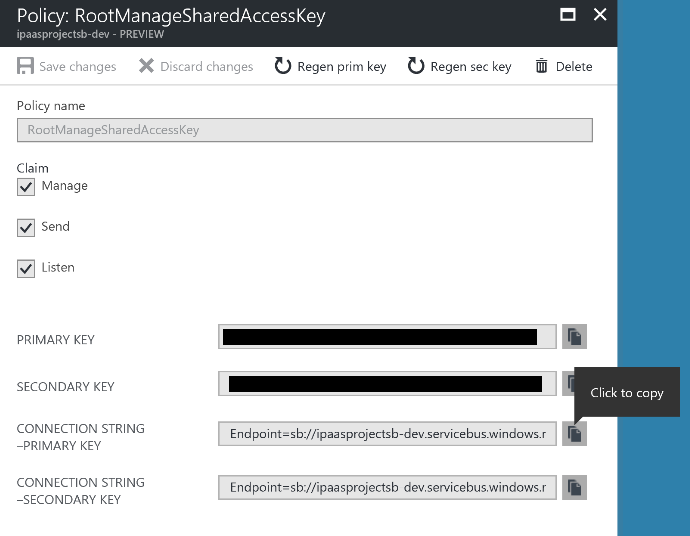This screenshot has height=536, width=690.
Task: Click the Policy name input field
Action: (305, 130)
